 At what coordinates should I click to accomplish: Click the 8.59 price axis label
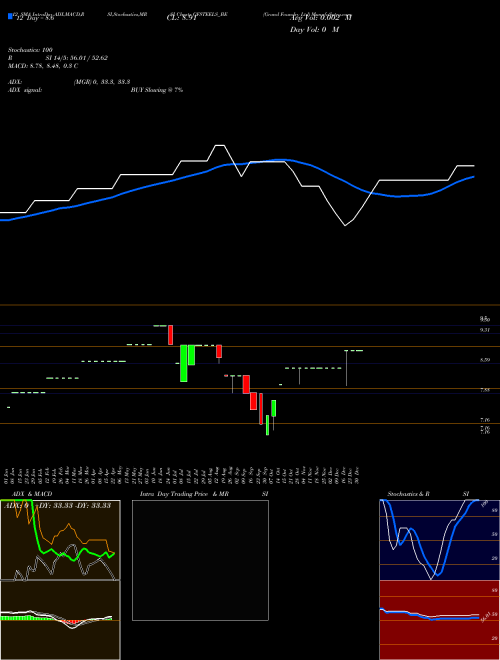point(485,360)
